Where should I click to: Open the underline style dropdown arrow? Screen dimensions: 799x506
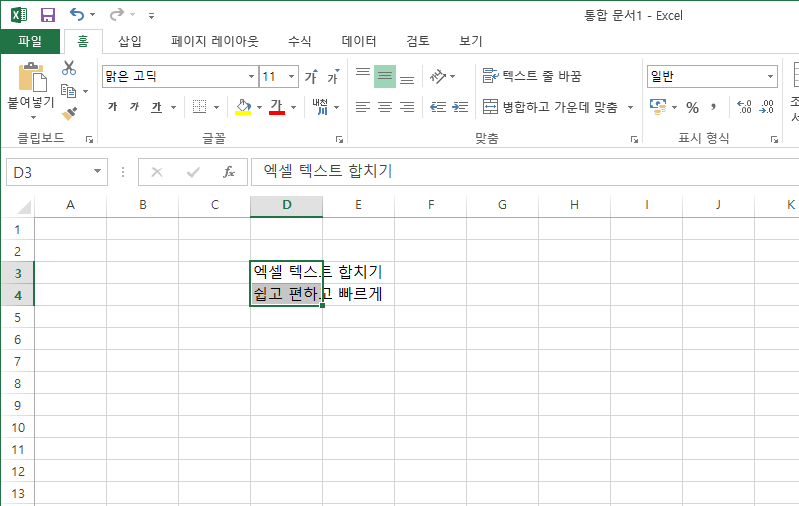(x=173, y=107)
